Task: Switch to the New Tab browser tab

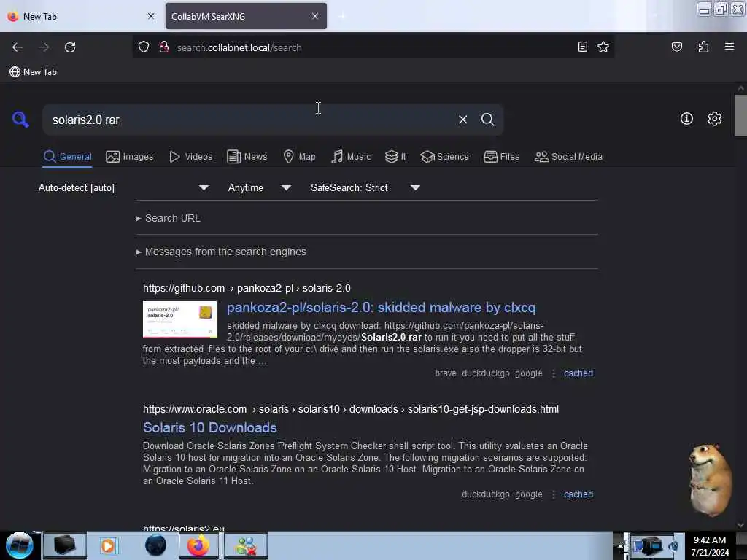Action: click(81, 16)
